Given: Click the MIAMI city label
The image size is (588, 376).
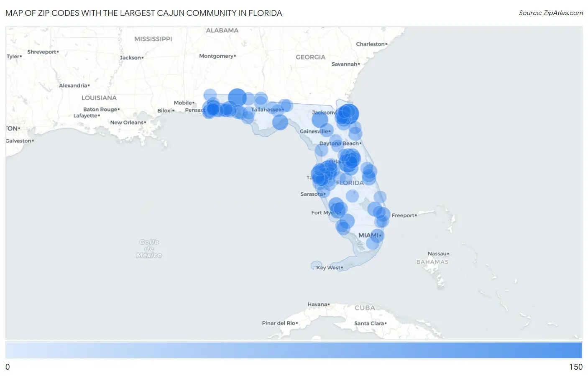Looking at the screenshot, I should [x=368, y=235].
